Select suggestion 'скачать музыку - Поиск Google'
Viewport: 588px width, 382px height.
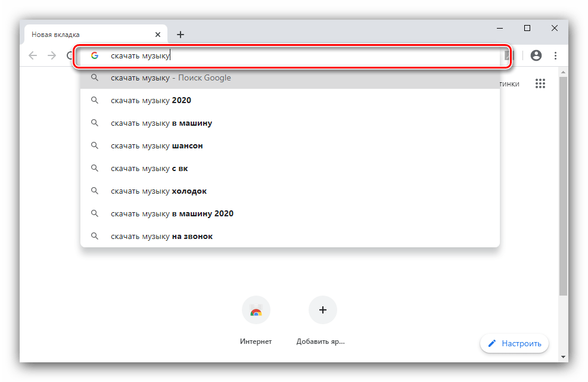(290, 77)
